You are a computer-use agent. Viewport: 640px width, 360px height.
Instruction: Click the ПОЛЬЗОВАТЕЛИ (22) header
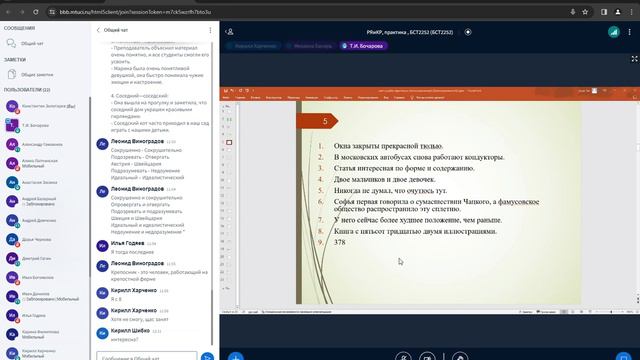(27, 90)
